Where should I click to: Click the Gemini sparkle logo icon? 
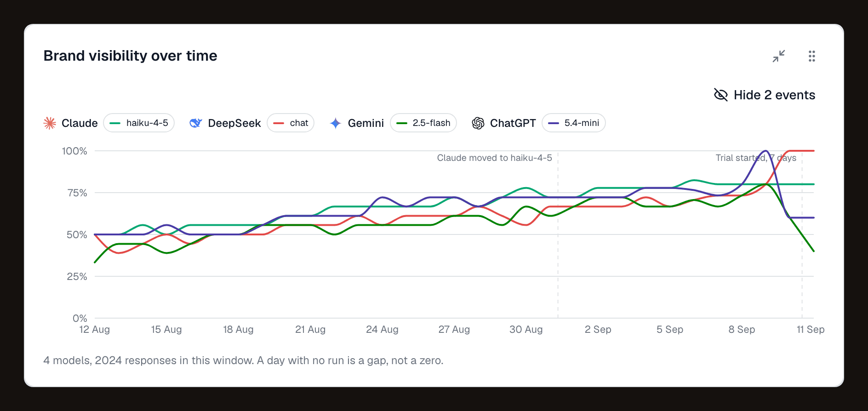336,123
